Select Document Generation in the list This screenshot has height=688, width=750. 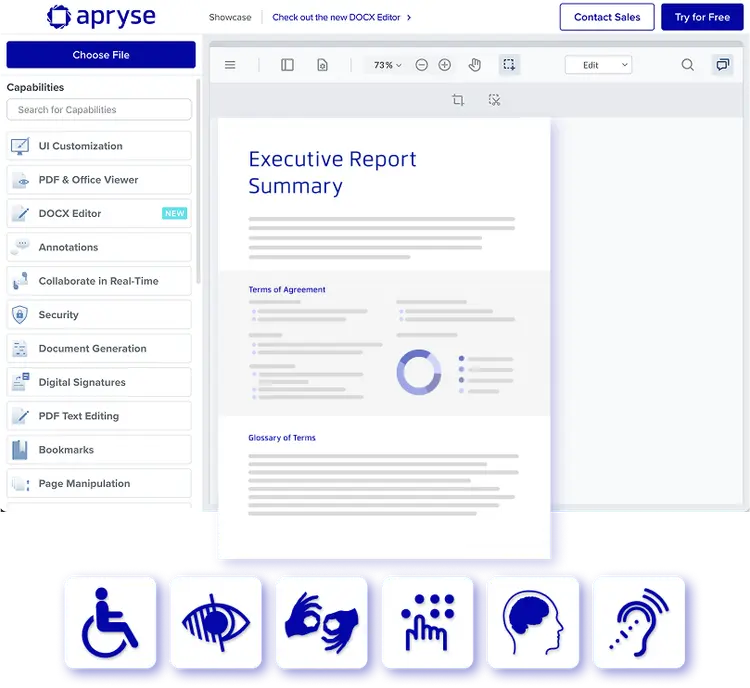(x=99, y=348)
